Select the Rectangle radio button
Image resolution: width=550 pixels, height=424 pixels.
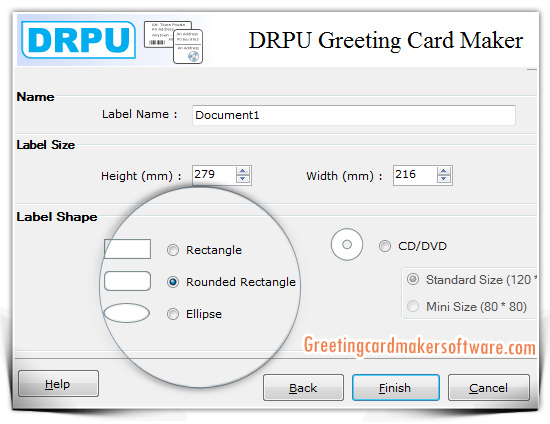click(x=173, y=250)
